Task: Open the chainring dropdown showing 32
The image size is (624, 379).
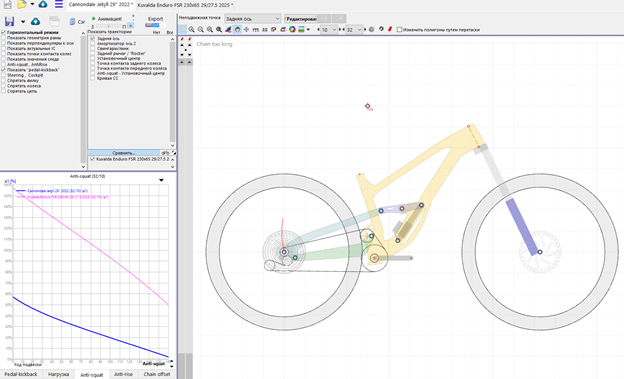Action: click(x=354, y=29)
